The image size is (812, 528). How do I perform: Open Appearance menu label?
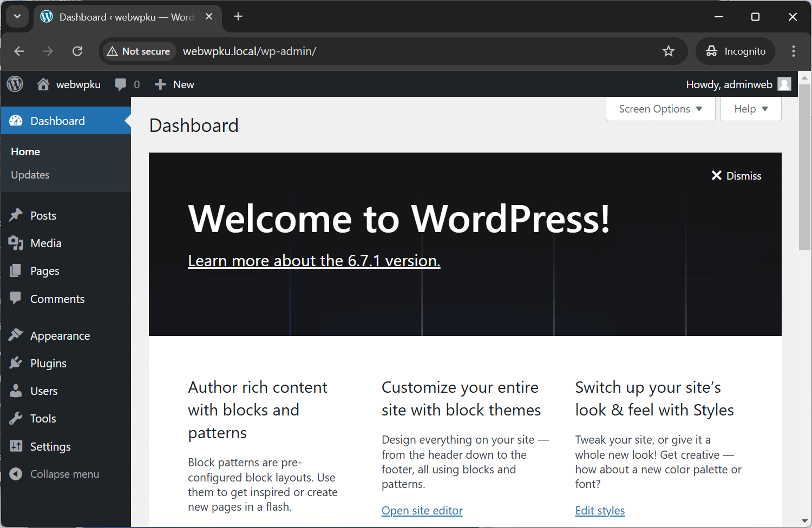60,336
